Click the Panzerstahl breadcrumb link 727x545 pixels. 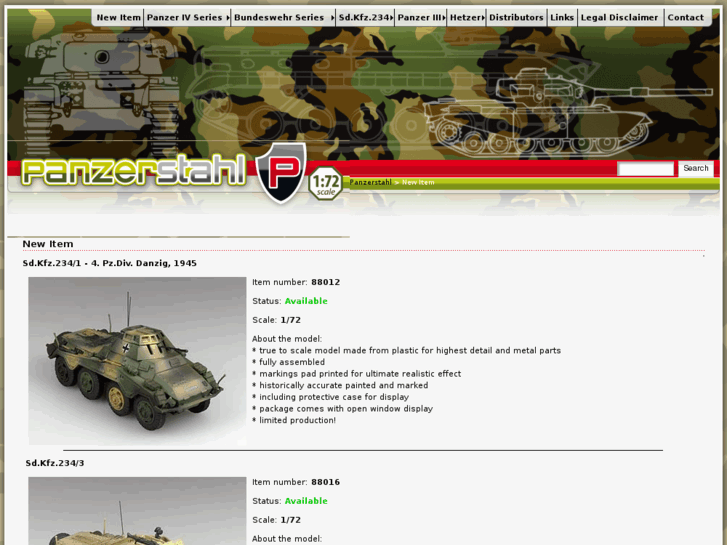tap(370, 182)
